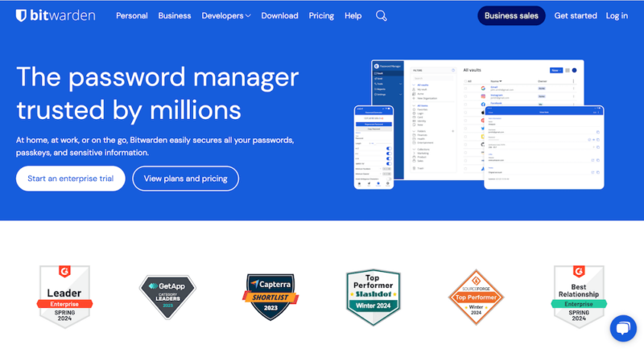Click the mobile password generator screenshot
The height and width of the screenshot is (349, 644).
tap(374, 147)
